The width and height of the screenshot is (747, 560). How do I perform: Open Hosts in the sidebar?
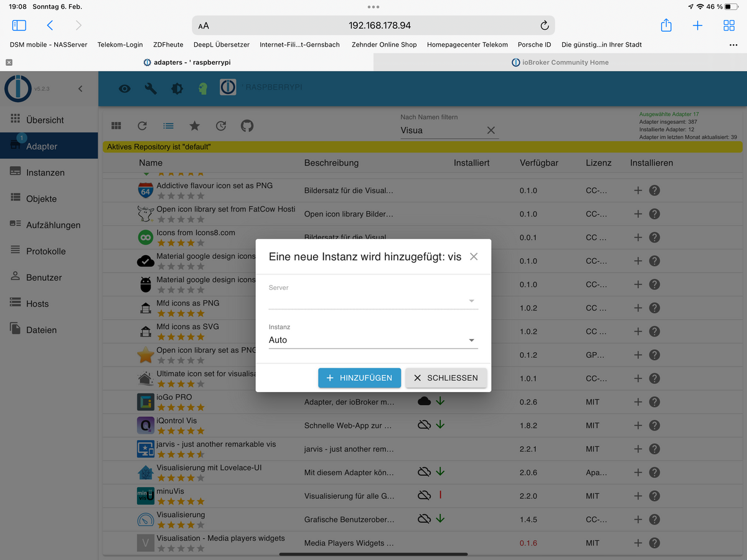(49, 304)
